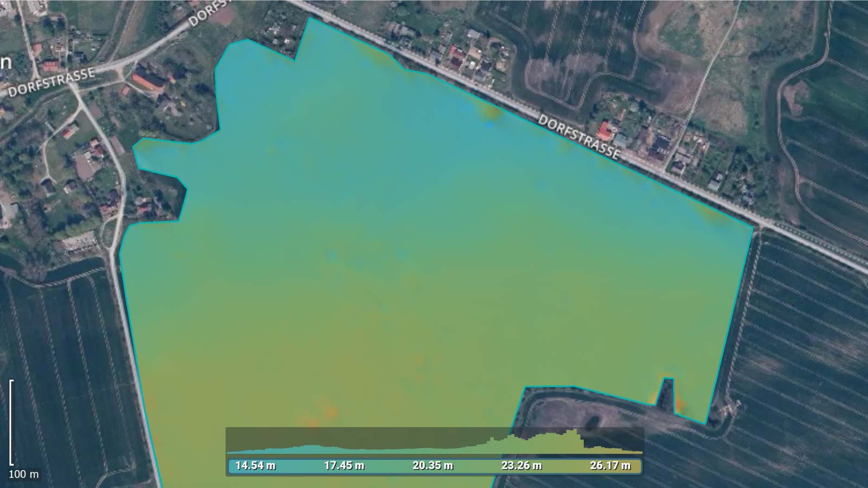Screen dimensions: 868x488
Task: Select the 20.35 m elevation label
Action: (433, 465)
